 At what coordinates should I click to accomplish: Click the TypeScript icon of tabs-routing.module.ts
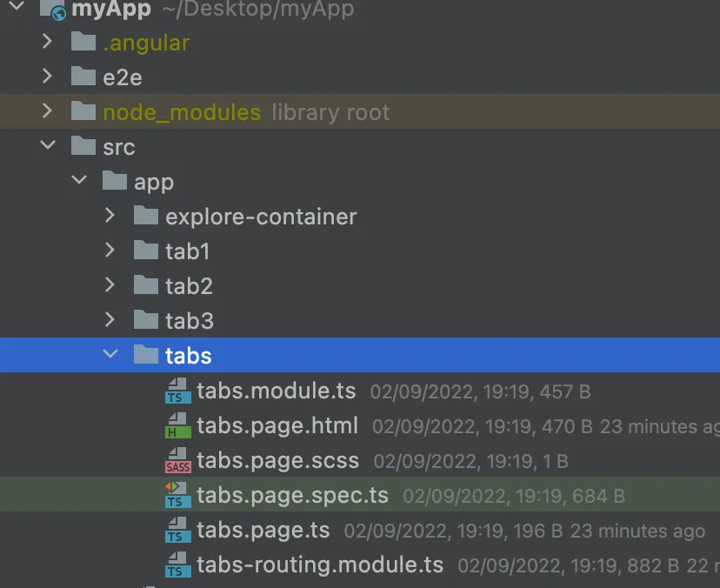(177, 565)
